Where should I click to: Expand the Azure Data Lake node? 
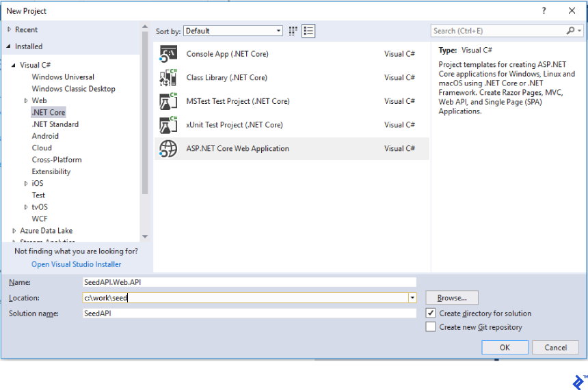coord(14,230)
